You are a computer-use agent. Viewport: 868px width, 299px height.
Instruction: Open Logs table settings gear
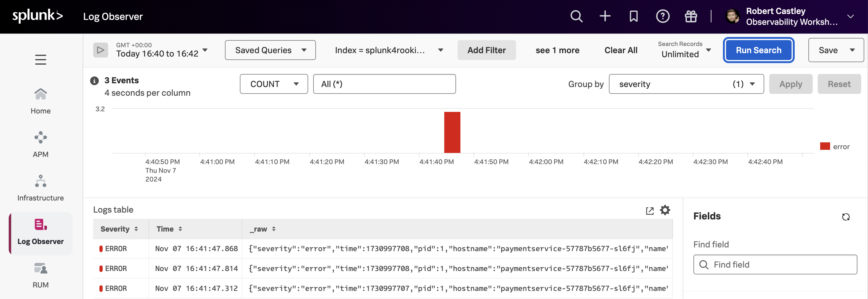pyautogui.click(x=665, y=210)
